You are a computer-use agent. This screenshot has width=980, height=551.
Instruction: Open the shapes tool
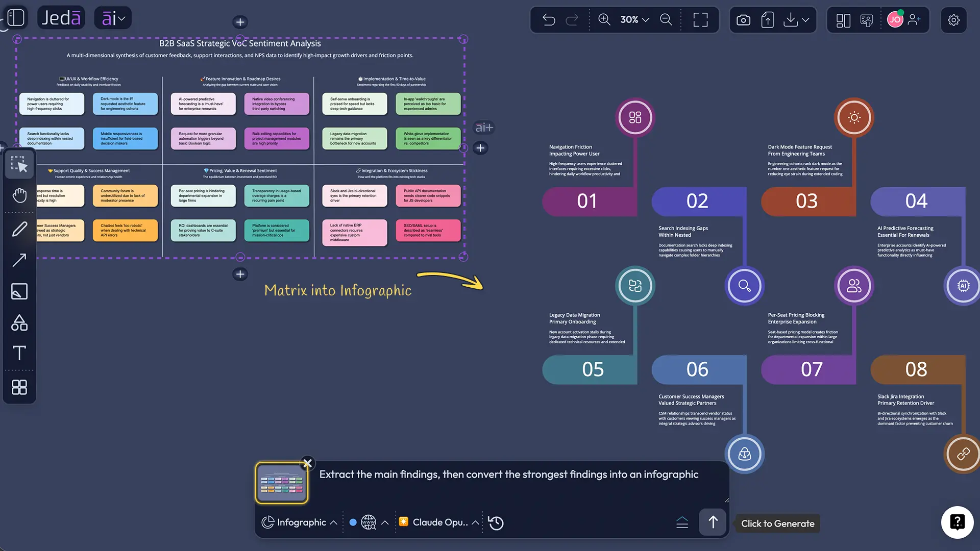click(19, 322)
